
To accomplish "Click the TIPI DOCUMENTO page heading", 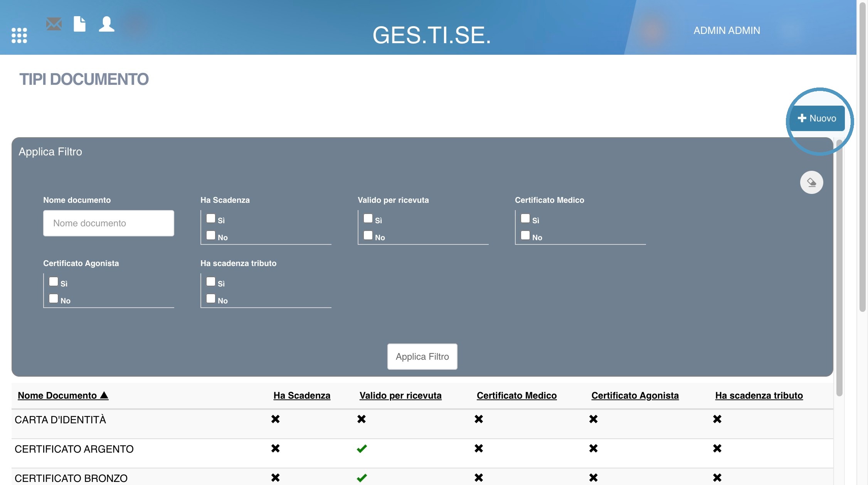I will 84,79.
